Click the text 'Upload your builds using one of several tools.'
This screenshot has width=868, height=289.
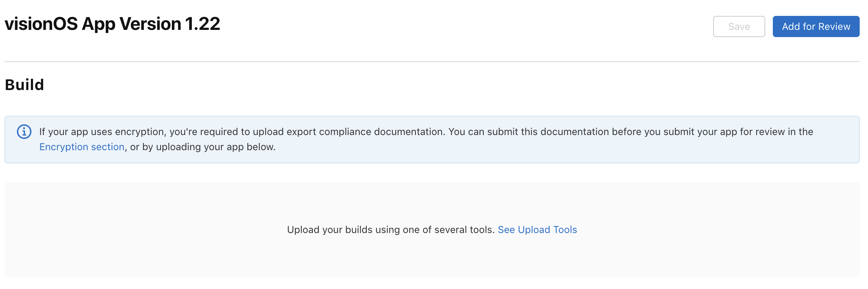click(x=391, y=230)
